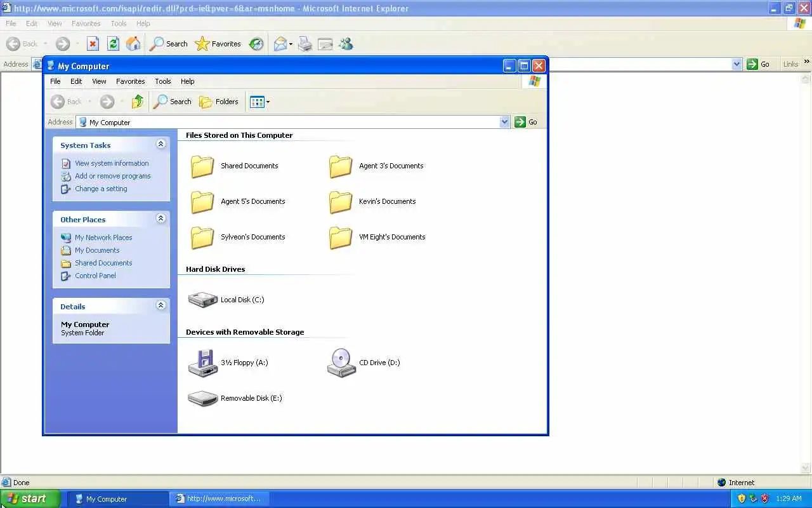Click Search button in Internet Explorer toolbar
This screenshot has width=812, height=508.
(x=169, y=44)
